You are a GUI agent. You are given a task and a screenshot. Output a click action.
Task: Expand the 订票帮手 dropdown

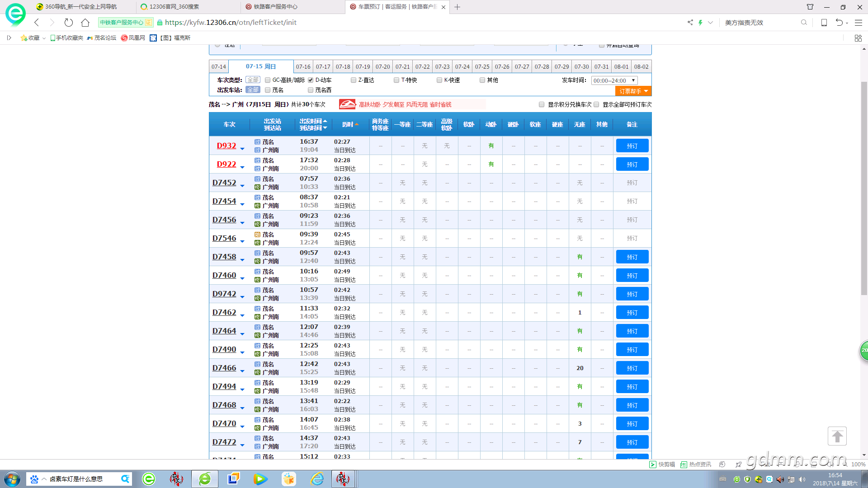633,91
